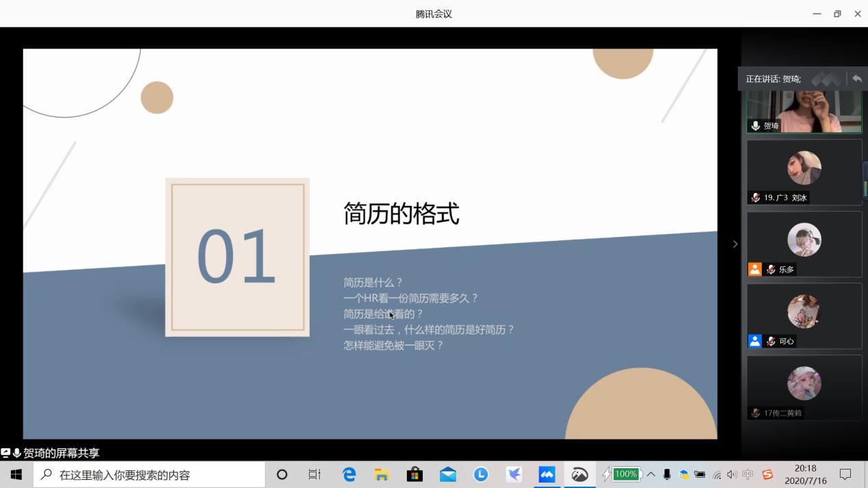
Task: Click the muted mic icon for 乐多
Action: [771, 270]
